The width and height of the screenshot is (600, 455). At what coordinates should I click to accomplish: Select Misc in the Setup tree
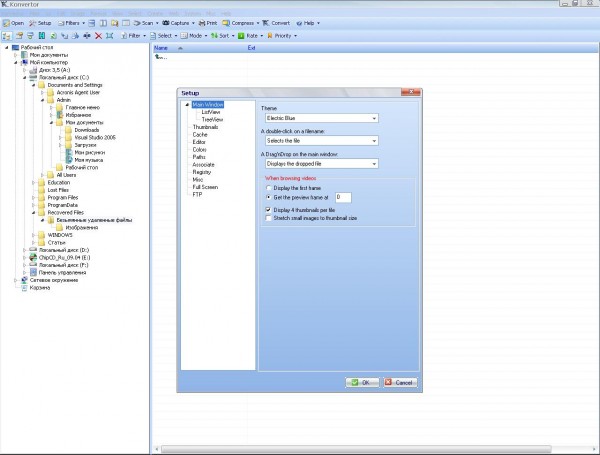coord(198,179)
